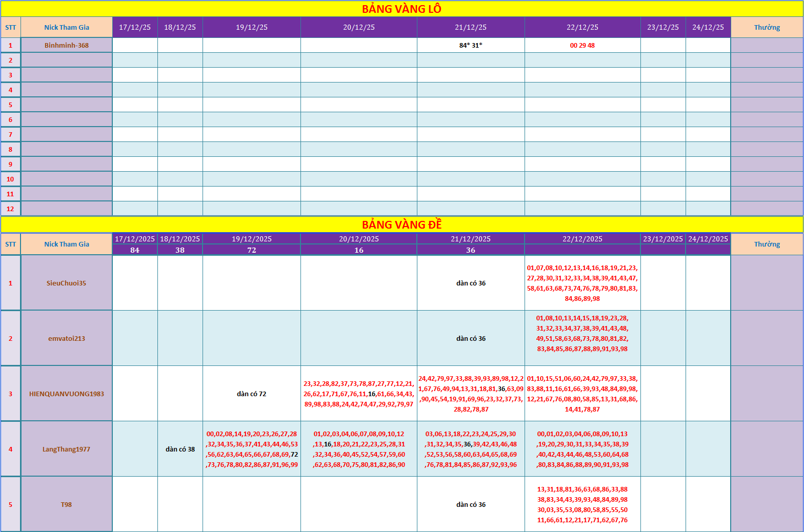The height and width of the screenshot is (532, 804).
Task: Click the BẢNG VÀNG LÔ title banner
Action: [401, 9]
